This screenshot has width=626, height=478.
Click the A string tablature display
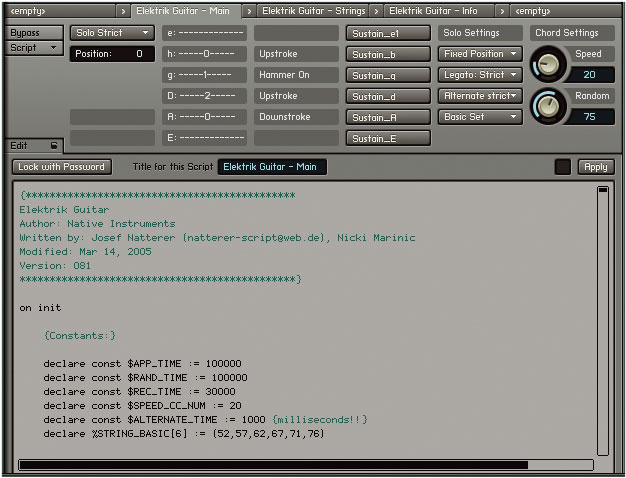pyautogui.click(x=204, y=117)
